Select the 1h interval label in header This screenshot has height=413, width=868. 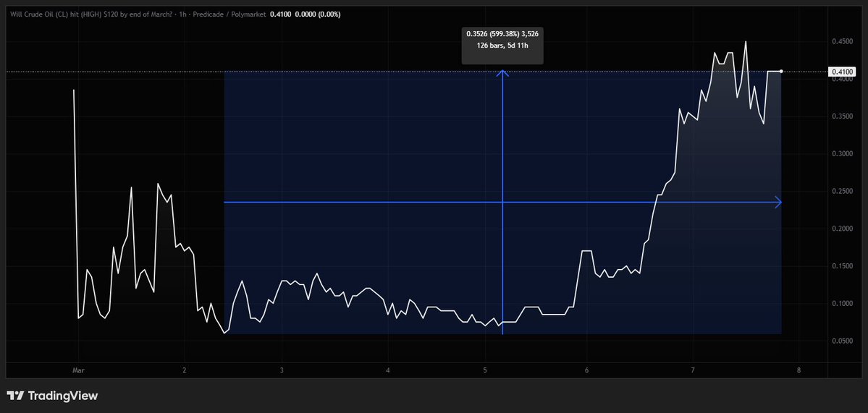pyautogui.click(x=182, y=14)
